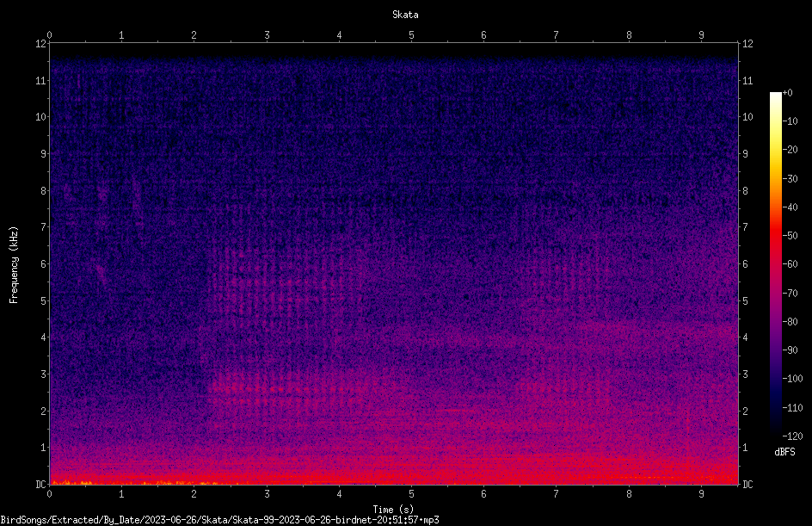Click the "-100" color scale label
This screenshot has width=812, height=526.
[x=792, y=379]
